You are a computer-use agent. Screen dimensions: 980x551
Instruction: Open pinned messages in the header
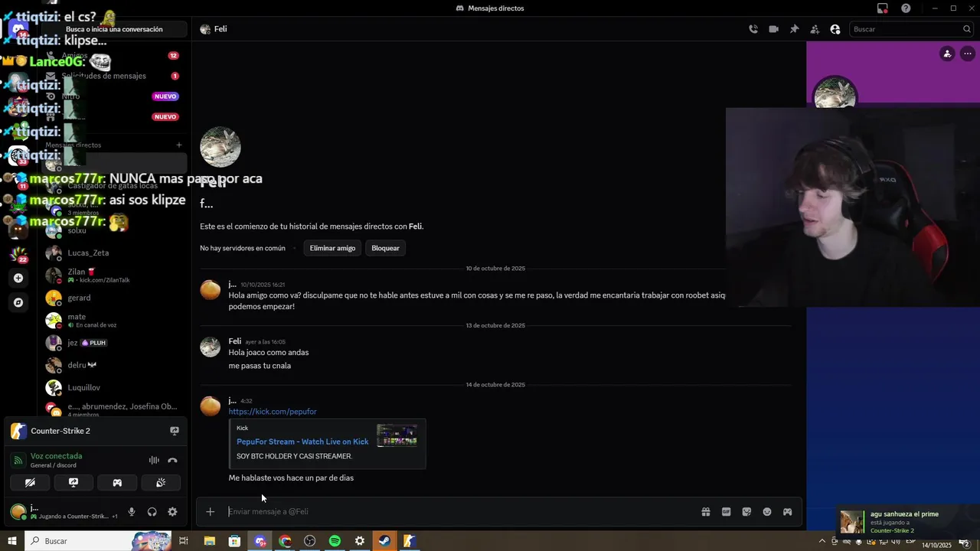(x=794, y=29)
